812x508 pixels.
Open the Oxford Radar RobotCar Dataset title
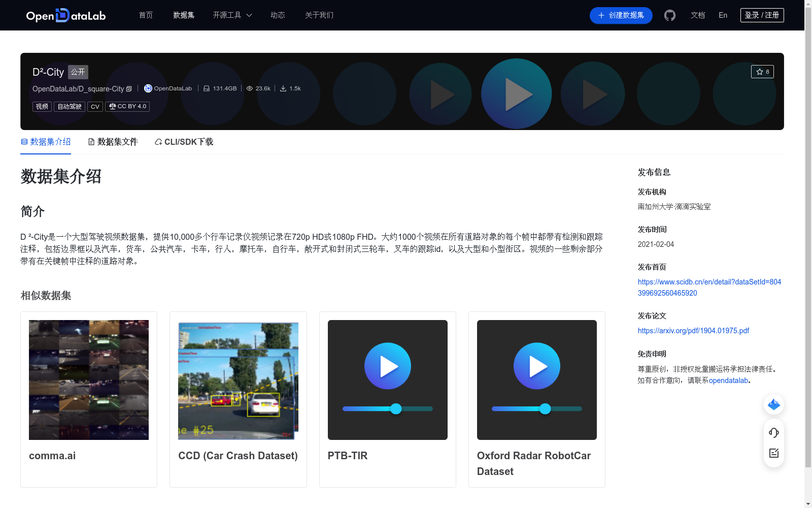tap(534, 463)
